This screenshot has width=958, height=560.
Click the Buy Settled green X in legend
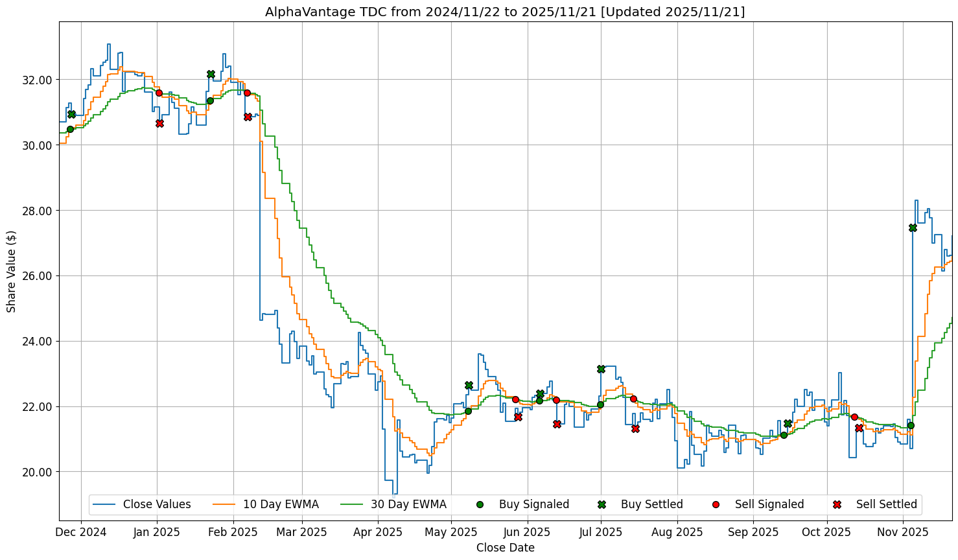point(602,504)
